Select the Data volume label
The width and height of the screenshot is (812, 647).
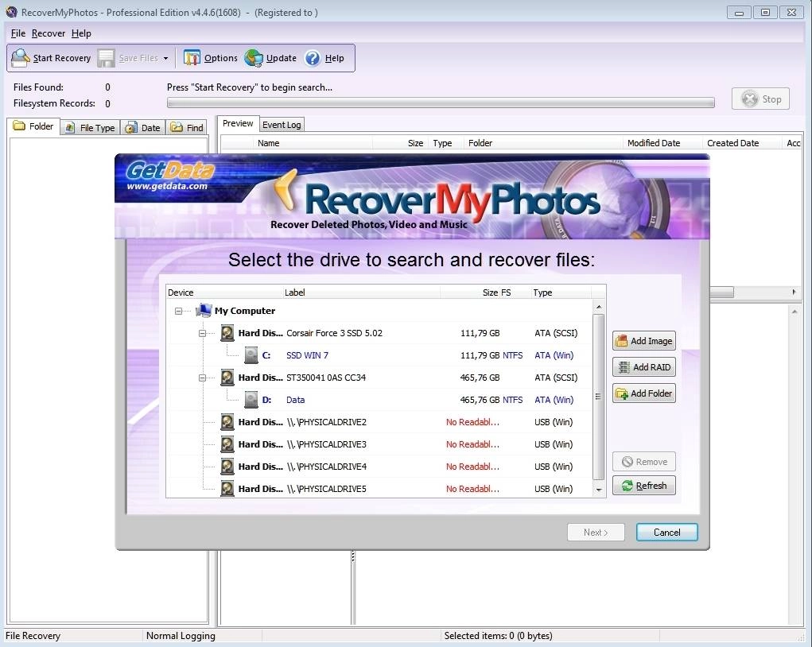click(x=295, y=400)
